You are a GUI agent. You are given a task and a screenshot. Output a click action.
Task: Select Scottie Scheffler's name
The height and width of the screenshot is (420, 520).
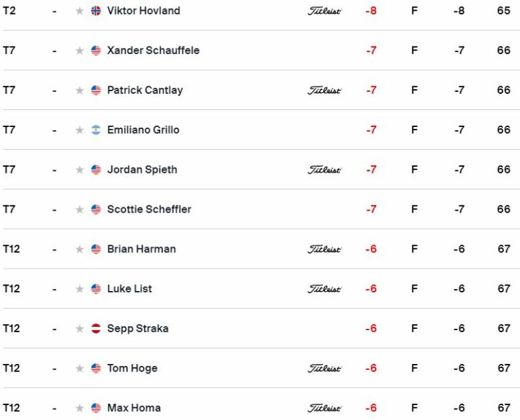click(x=149, y=209)
